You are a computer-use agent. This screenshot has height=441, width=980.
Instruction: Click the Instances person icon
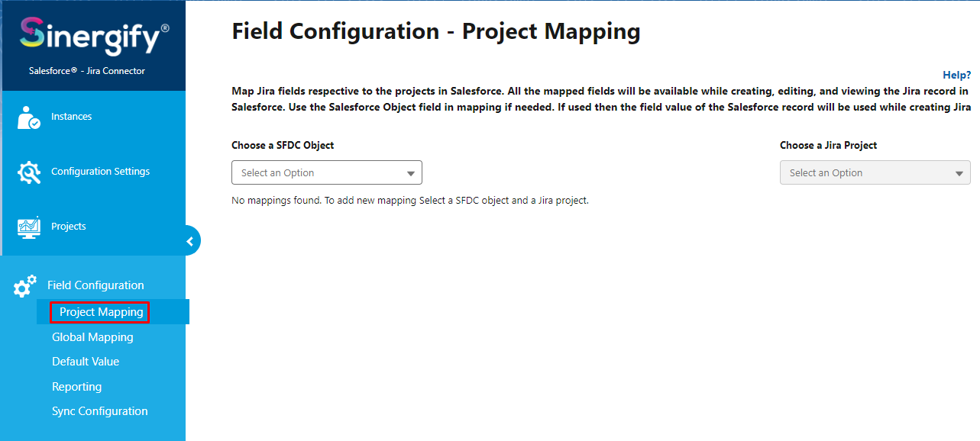[29, 117]
